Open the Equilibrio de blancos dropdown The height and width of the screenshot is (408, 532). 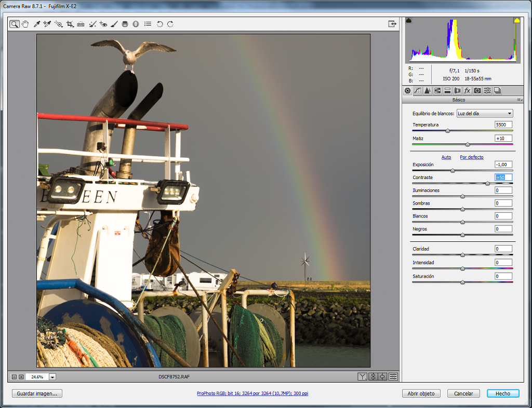click(485, 114)
